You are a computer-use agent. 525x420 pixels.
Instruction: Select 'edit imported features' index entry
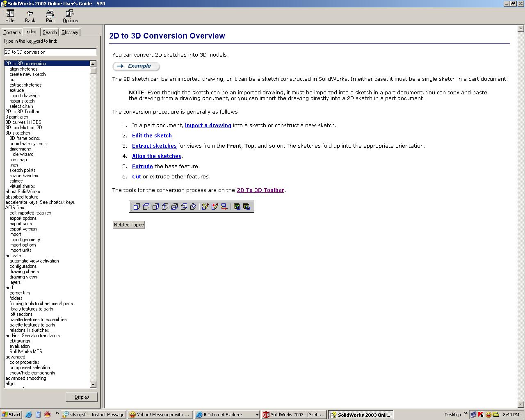30,213
